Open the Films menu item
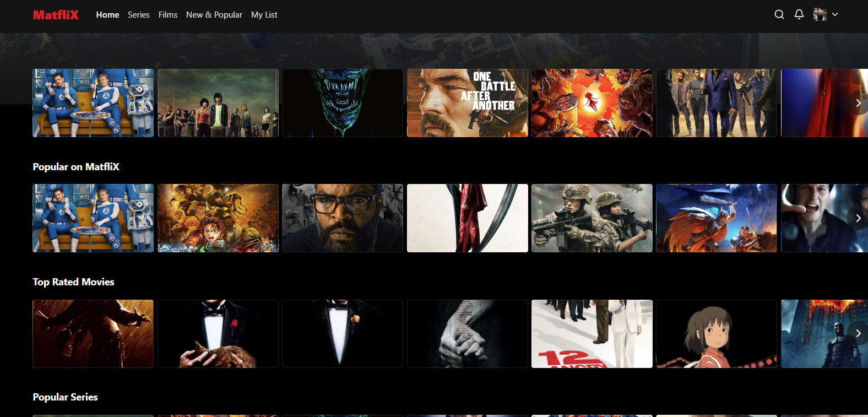The height and width of the screenshot is (417, 868). (168, 15)
